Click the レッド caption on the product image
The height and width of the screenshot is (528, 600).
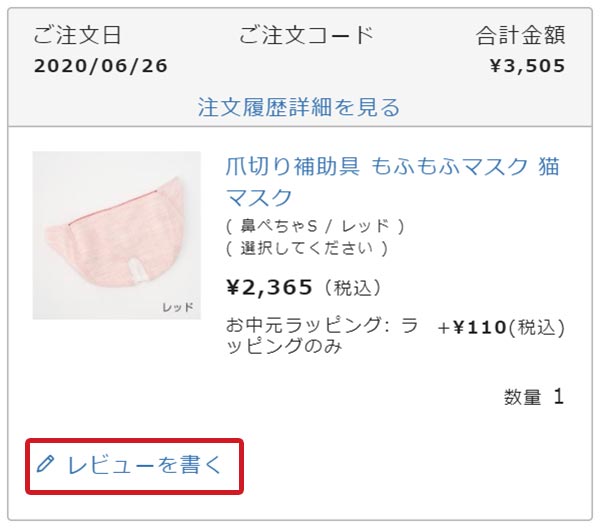pyautogui.click(x=177, y=307)
